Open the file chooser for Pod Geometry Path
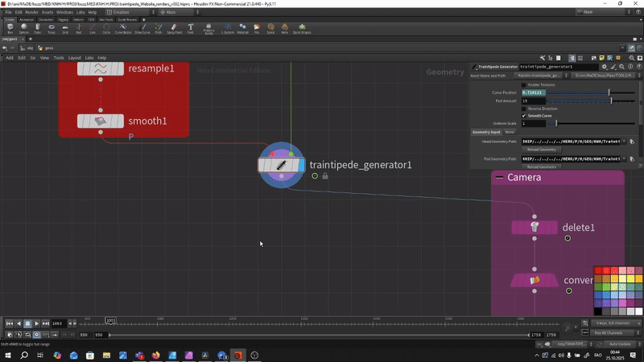The image size is (644, 362). [x=632, y=158]
